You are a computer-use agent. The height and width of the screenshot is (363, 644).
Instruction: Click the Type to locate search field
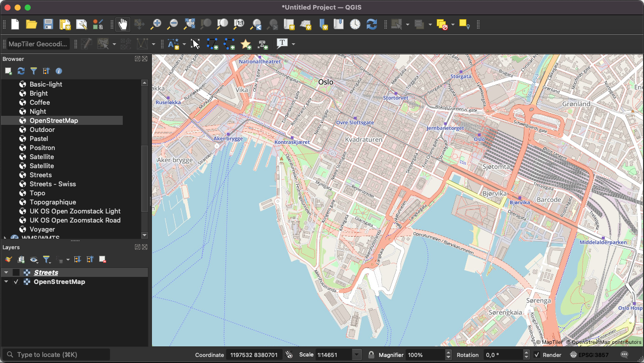point(56,354)
